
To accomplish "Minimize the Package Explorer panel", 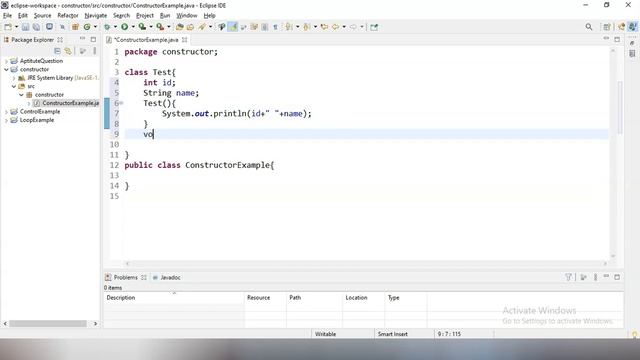I will [82, 38].
